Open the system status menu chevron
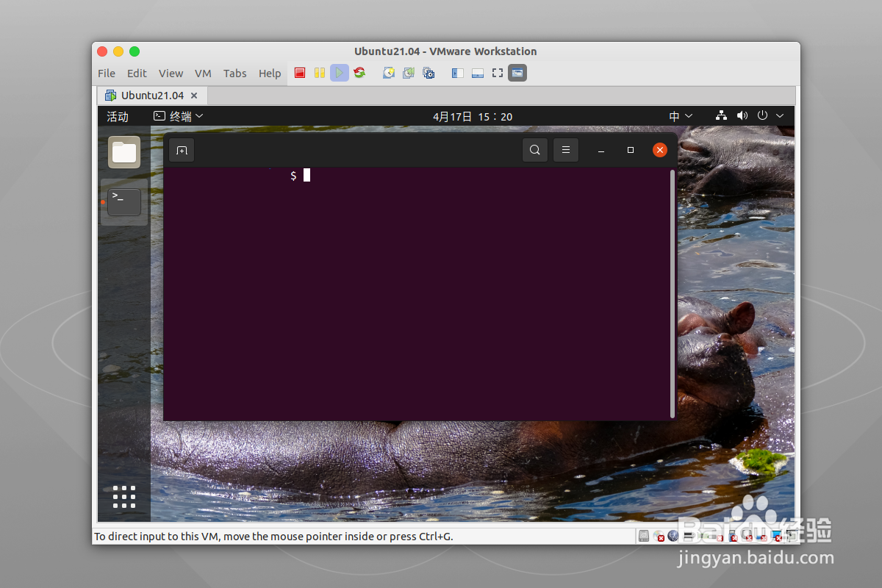 [x=780, y=115]
